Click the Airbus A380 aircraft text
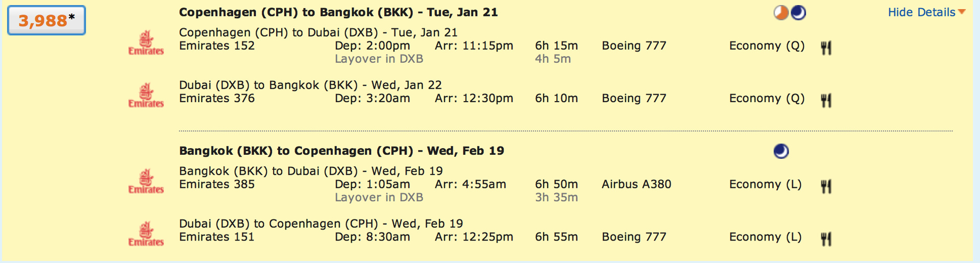The width and height of the screenshot is (980, 263). pos(636,184)
